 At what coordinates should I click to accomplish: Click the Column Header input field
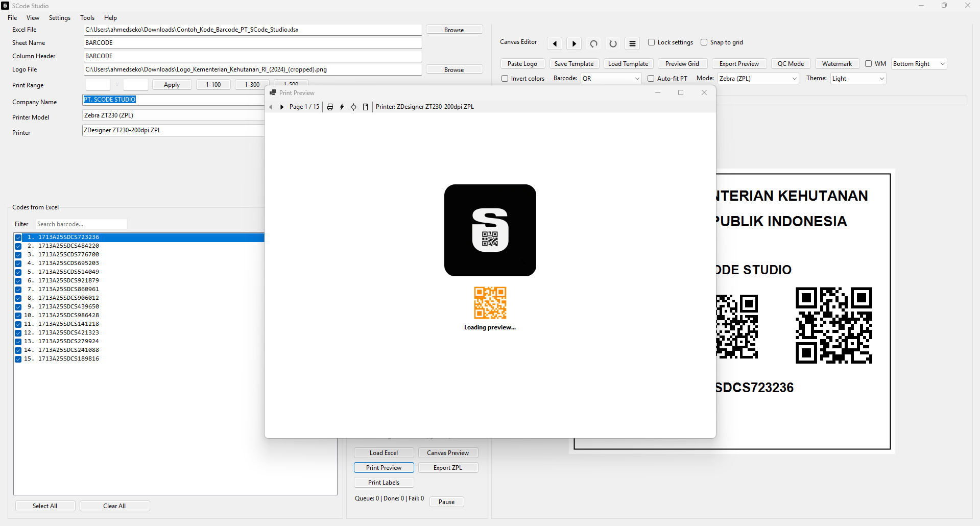253,56
